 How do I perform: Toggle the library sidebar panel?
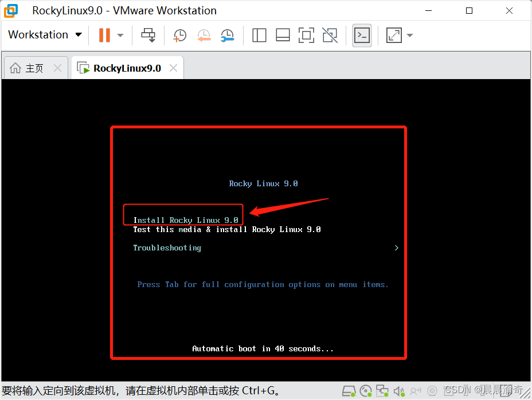(x=259, y=36)
